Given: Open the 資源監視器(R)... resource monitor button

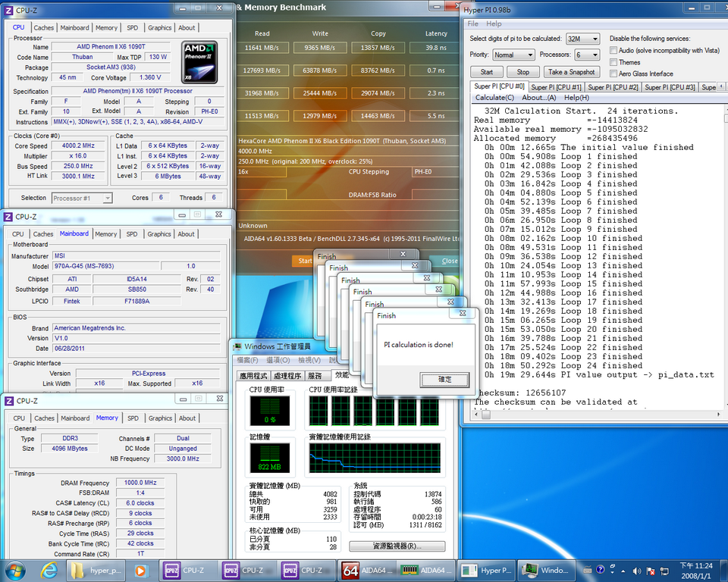Looking at the screenshot, I should [397, 546].
